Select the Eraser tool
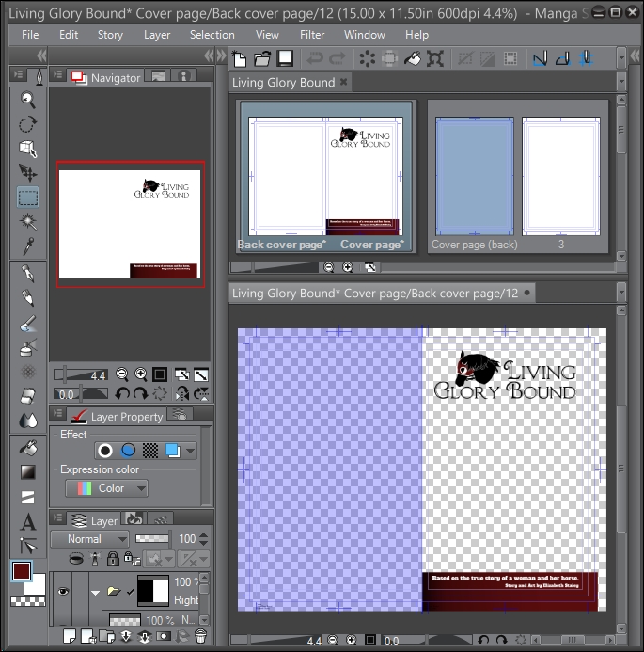Viewport: 644px width, 652px height. click(x=28, y=396)
